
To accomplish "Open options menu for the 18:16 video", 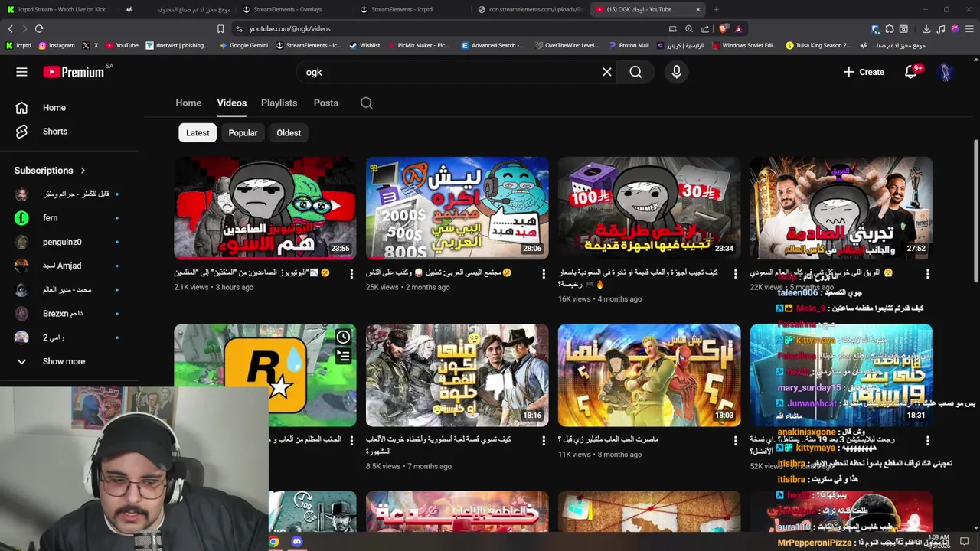I will pos(544,440).
